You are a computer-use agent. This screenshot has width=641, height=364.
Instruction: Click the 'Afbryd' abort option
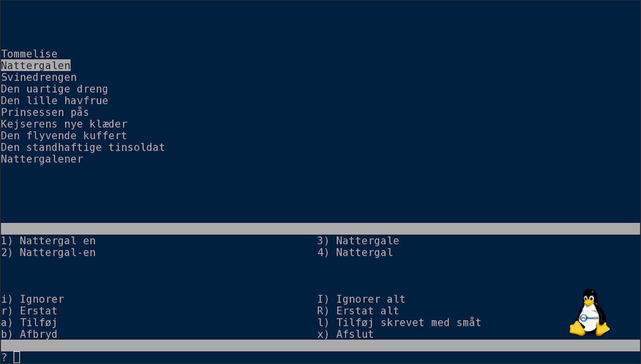click(x=29, y=334)
